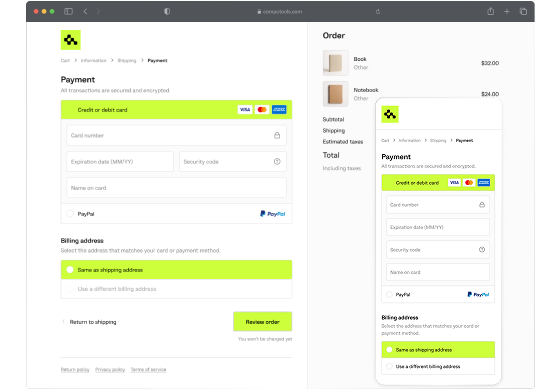
Task: Show tab overview icon in Safari
Action: (523, 11)
